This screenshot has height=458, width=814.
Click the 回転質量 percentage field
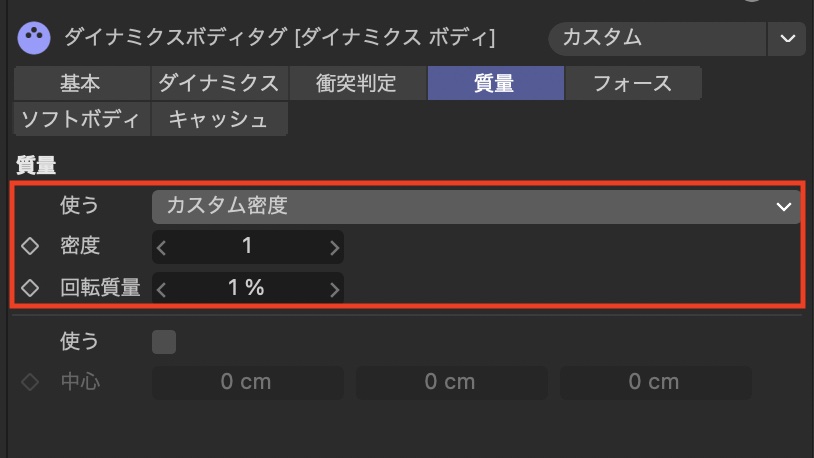coord(247,289)
